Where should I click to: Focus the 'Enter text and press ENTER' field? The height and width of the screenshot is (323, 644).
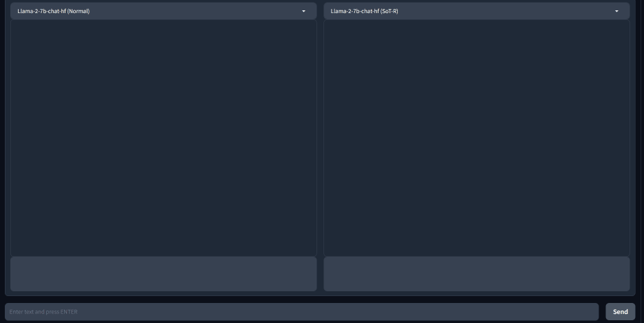click(x=301, y=312)
